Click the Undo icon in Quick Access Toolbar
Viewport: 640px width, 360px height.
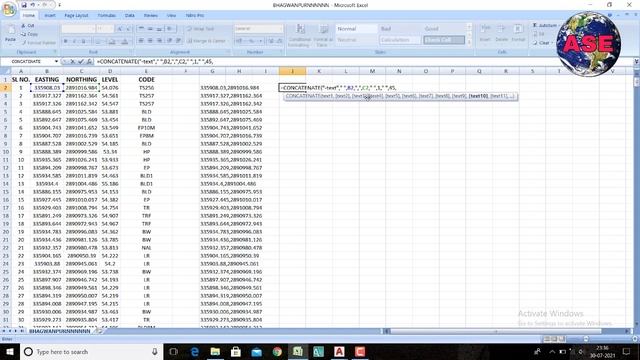(33, 5)
